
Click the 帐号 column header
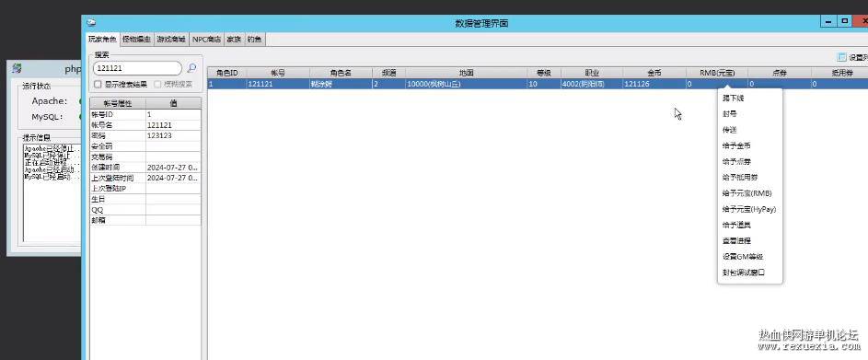pos(278,73)
